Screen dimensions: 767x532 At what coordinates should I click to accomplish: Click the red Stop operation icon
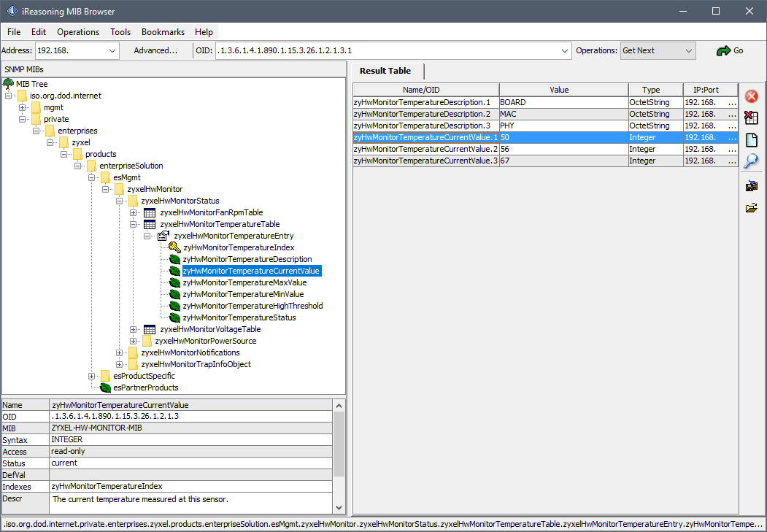751,96
